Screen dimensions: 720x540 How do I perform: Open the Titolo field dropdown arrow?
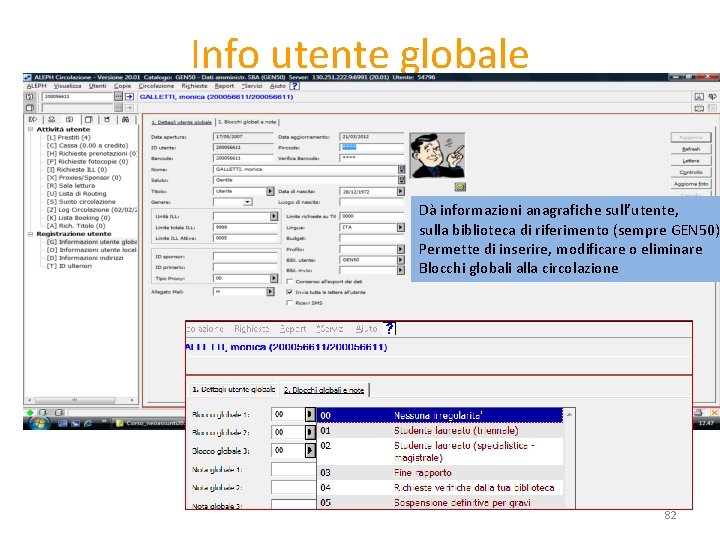pyautogui.click(x=270, y=191)
